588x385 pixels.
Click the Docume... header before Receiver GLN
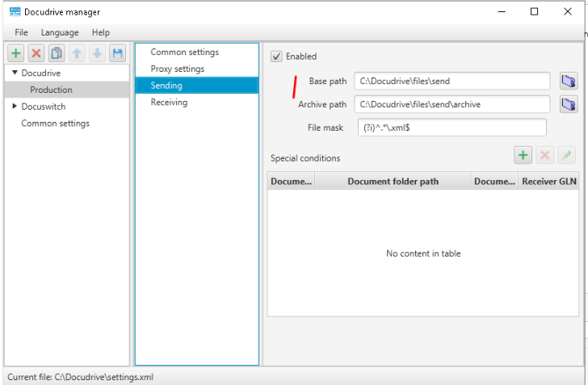point(494,182)
